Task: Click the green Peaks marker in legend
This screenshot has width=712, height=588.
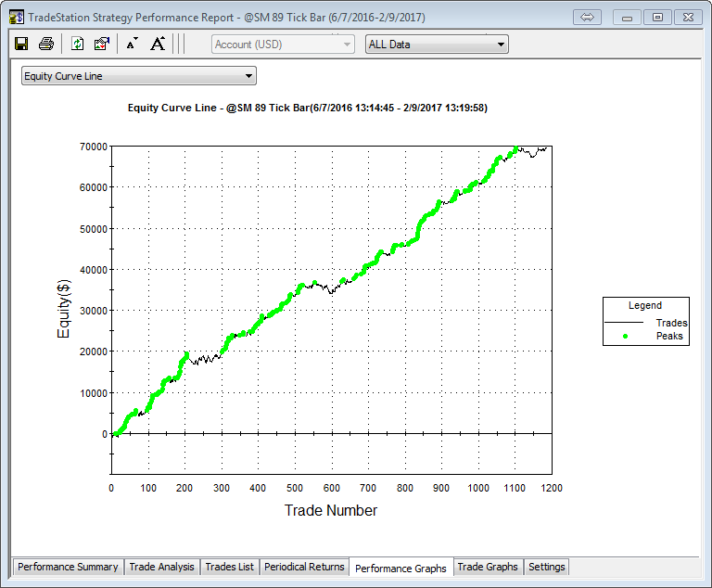Action: click(625, 336)
